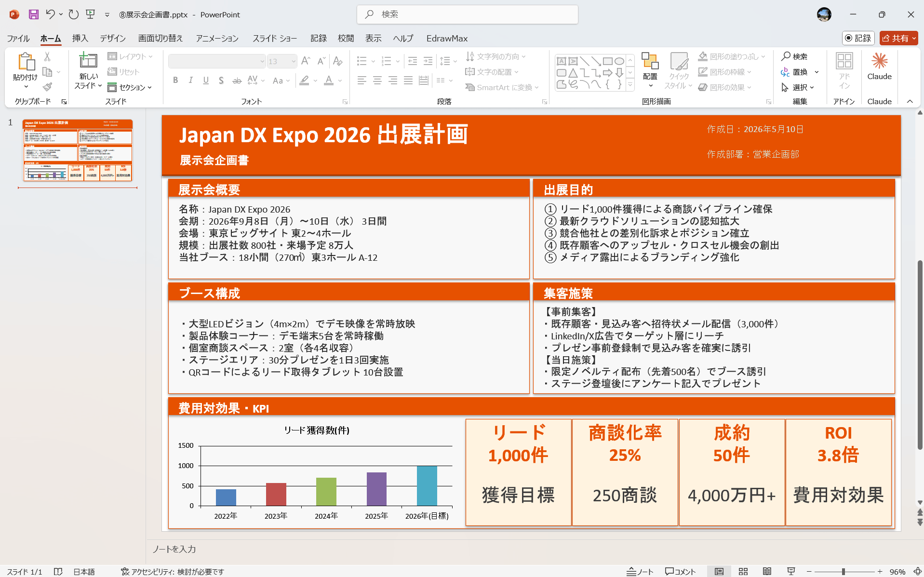Open the EdrawMax tab
924x577 pixels.
pos(447,38)
